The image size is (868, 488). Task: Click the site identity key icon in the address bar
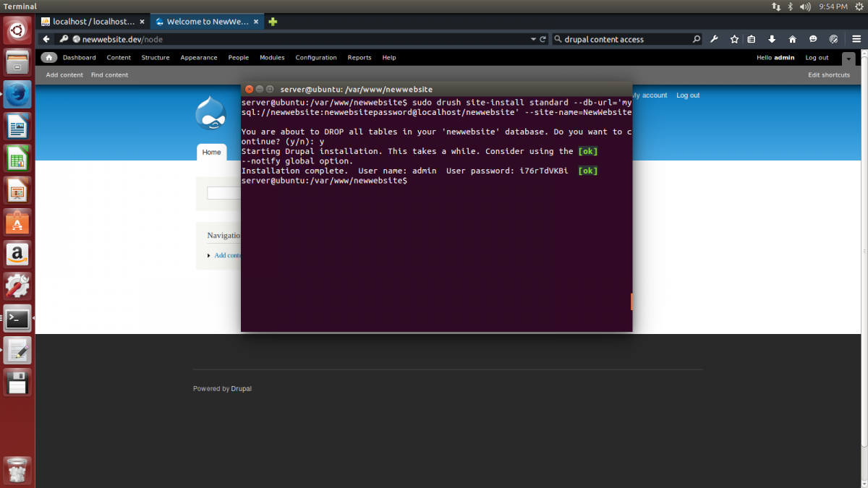(64, 39)
